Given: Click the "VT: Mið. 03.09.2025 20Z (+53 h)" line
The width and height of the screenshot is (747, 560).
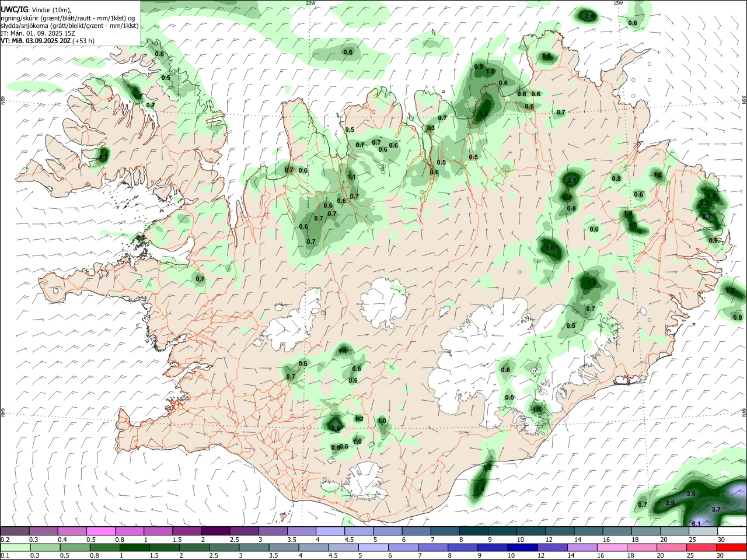Looking at the screenshot, I should coord(48,41).
